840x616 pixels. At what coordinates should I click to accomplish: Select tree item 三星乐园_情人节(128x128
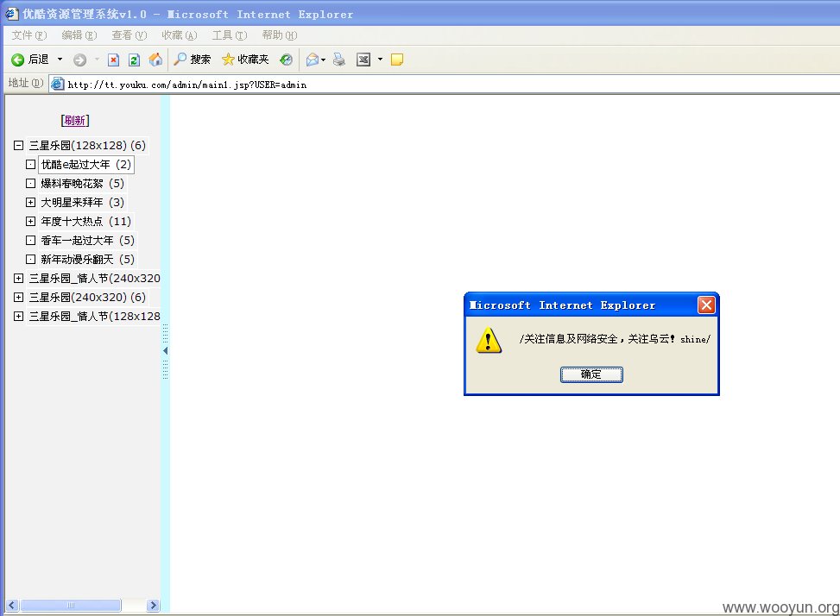pos(94,317)
